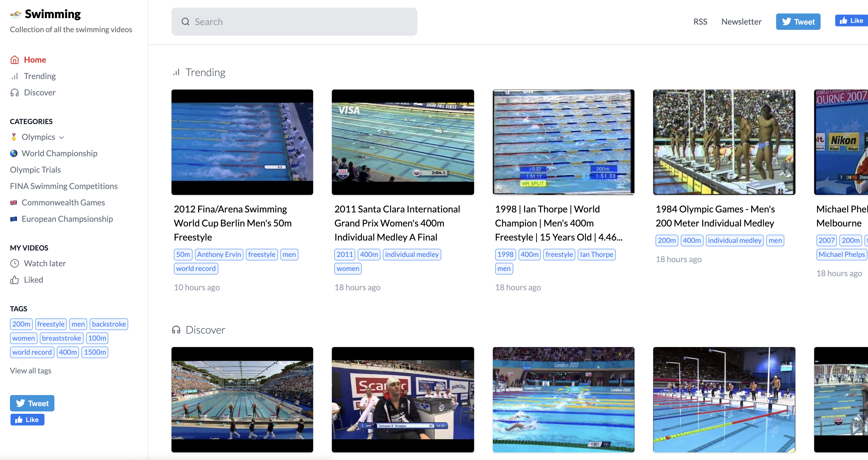Select the 'Ian Thorpe' tag under the video
The width and height of the screenshot is (868, 460).
point(596,254)
